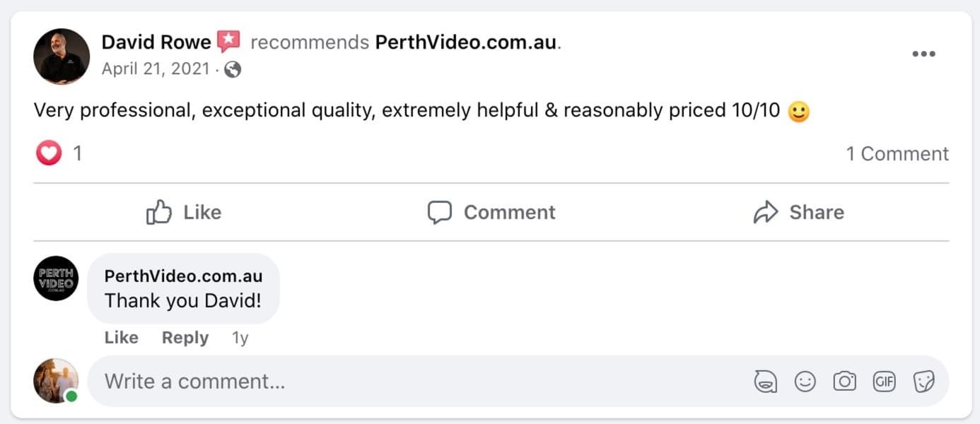Screen dimensions: 980x424
Task: Open the GIF picker icon
Action: [884, 382]
